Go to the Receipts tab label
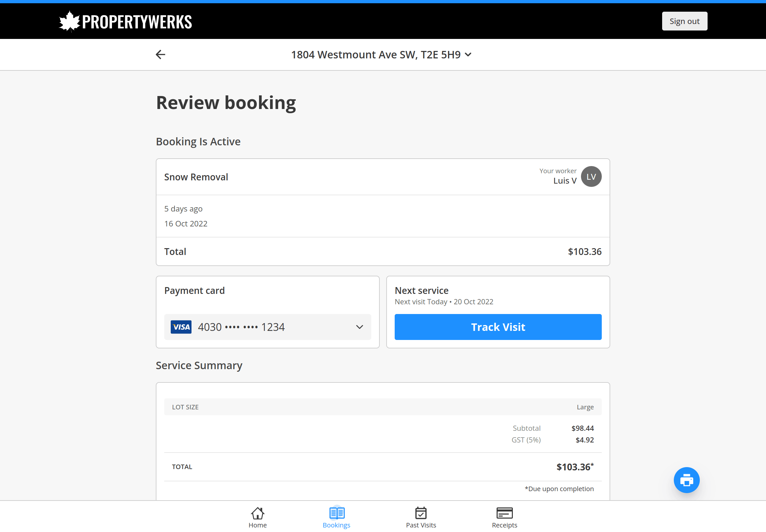Viewport: 766px width, 532px height. tap(504, 525)
